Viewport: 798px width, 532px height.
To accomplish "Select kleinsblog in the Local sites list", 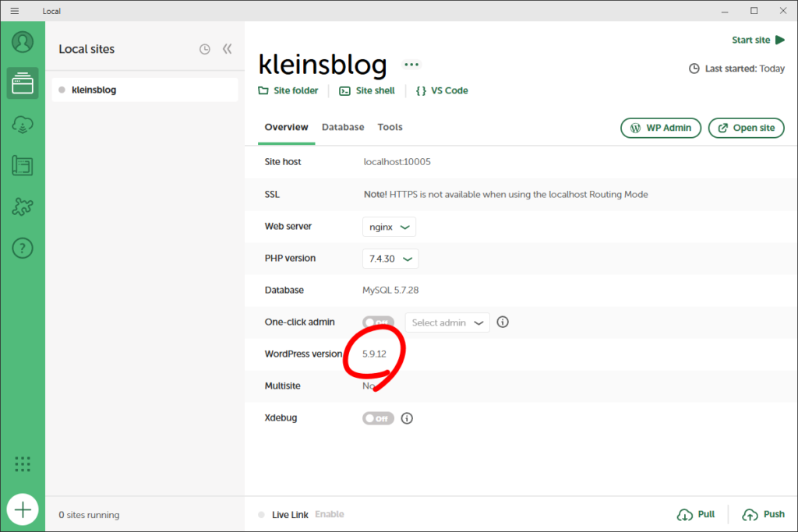I will point(145,90).
